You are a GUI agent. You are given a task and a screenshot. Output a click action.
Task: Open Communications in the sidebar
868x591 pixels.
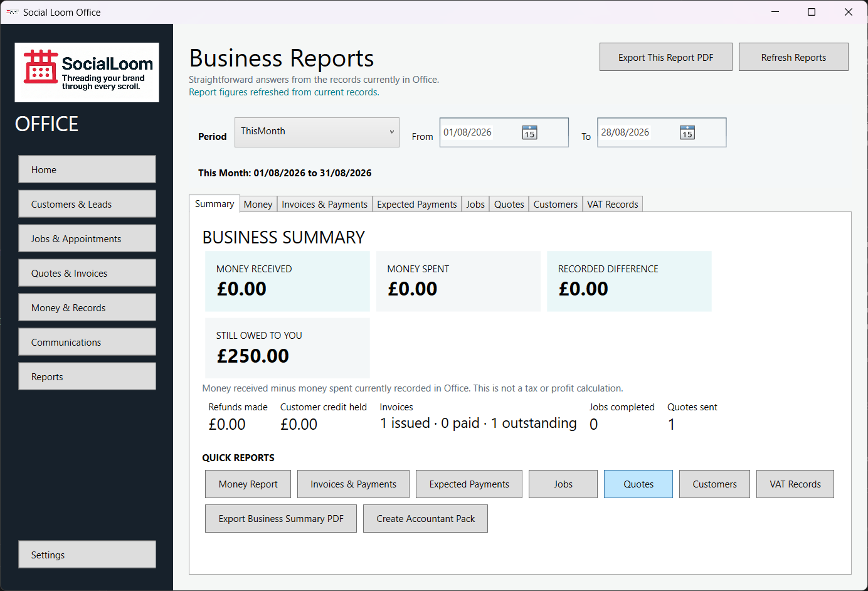(x=87, y=342)
